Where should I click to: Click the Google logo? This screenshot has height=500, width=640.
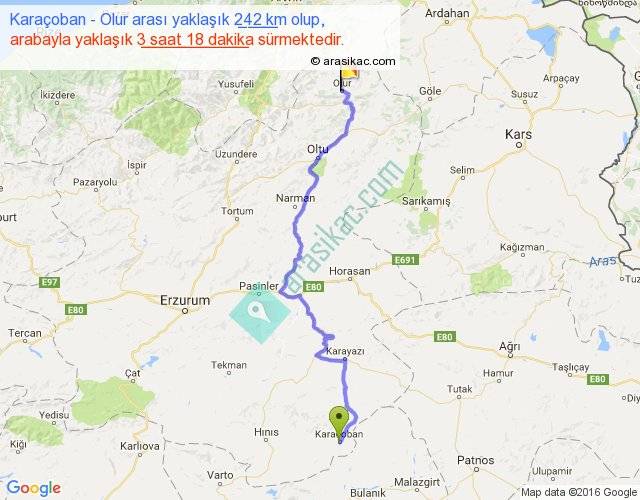coord(34,489)
